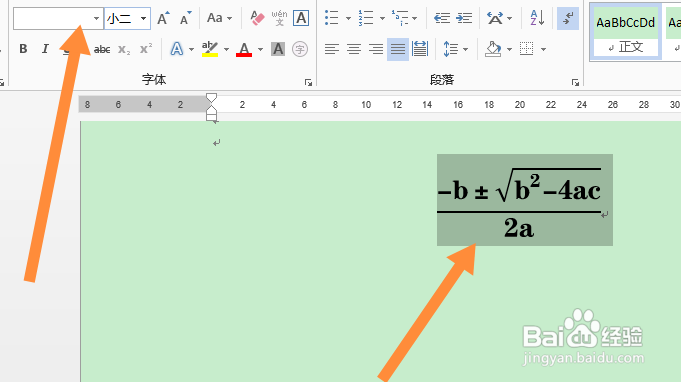
Task: Open Asian layout menu icon
Action: point(499,18)
